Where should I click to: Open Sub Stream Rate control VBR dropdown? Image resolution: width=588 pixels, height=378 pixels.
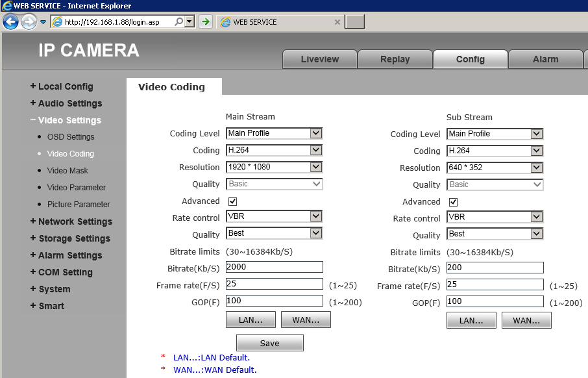[495, 217]
